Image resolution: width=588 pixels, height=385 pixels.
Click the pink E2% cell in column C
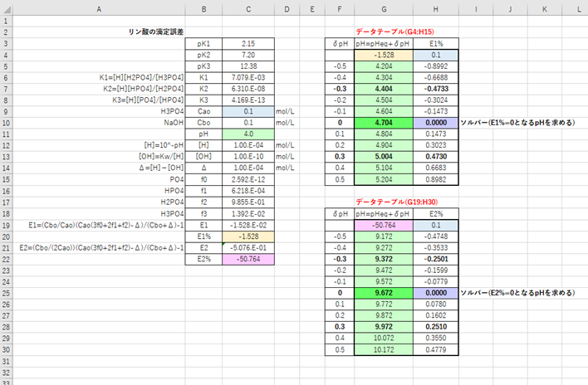point(248,259)
